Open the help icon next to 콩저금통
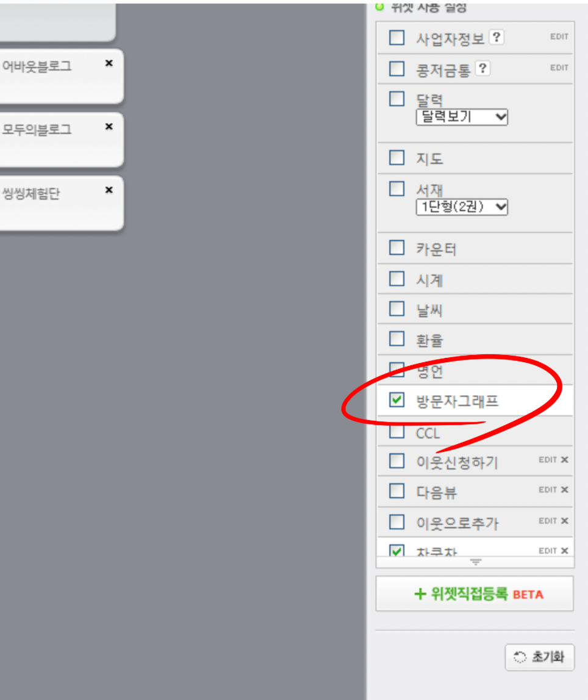This screenshot has width=588, height=700. pyautogui.click(x=482, y=68)
